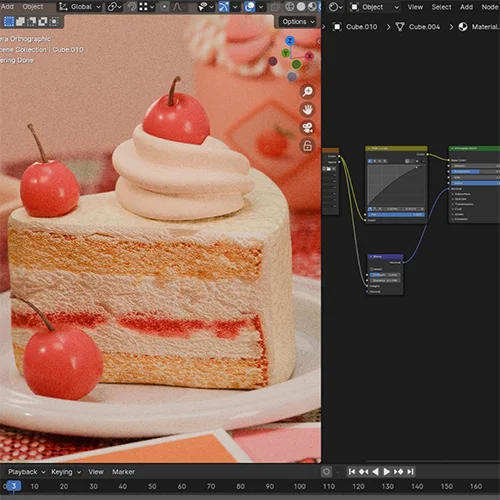Screen dimensions: 500x500
Task: Toggle the Bump node Invert checkbox
Action: click(x=372, y=269)
